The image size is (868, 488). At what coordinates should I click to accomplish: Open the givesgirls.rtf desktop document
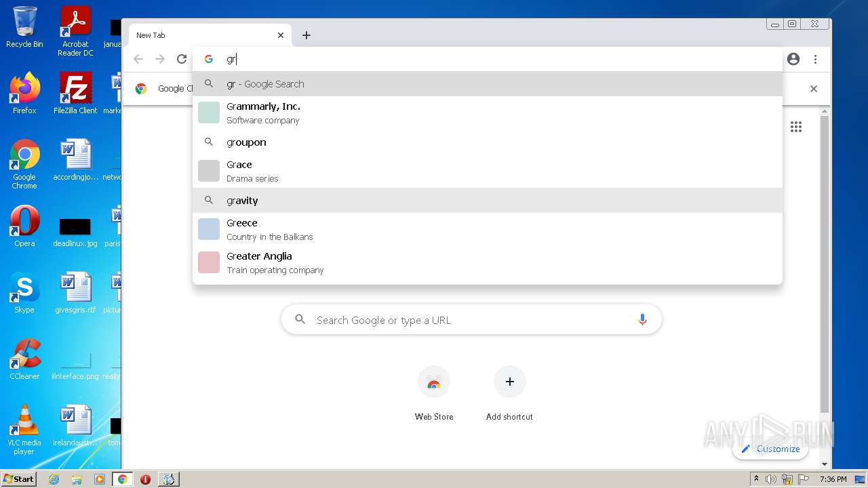(75, 293)
